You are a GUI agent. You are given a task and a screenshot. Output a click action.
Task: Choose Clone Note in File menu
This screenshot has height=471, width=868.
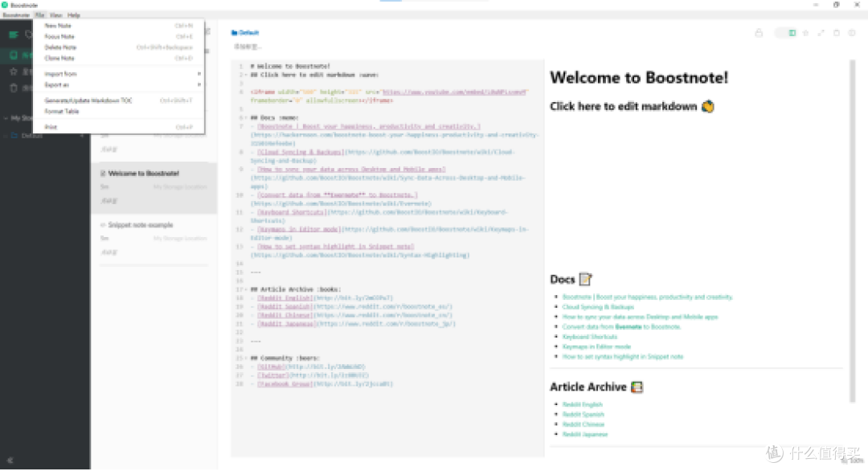pos(59,58)
